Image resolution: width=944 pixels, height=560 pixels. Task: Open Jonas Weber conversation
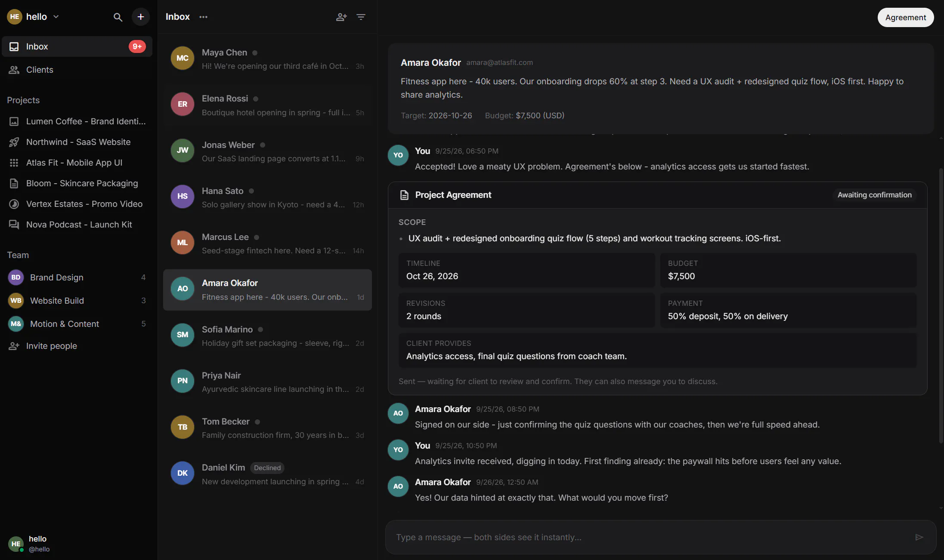pyautogui.click(x=267, y=151)
